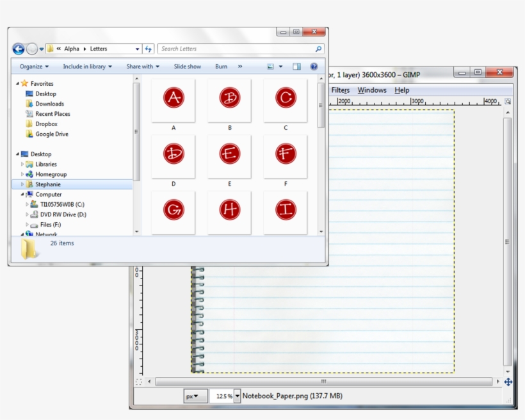Toggle the Explorer preview pane button

(x=296, y=67)
